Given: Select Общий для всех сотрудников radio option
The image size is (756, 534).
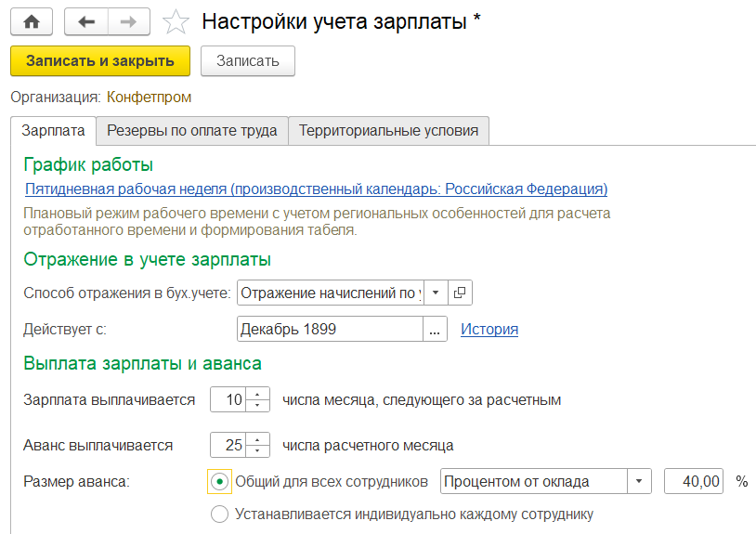Looking at the screenshot, I should pyautogui.click(x=219, y=481).
